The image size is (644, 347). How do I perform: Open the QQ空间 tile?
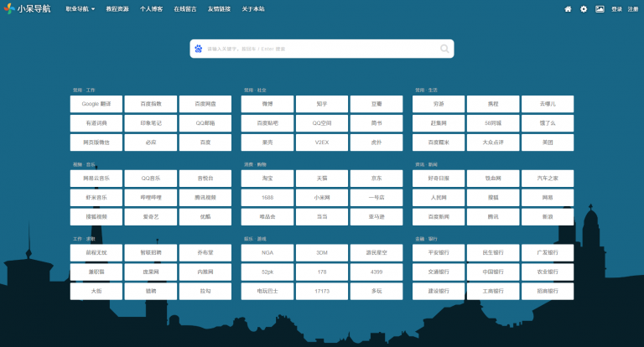point(322,123)
